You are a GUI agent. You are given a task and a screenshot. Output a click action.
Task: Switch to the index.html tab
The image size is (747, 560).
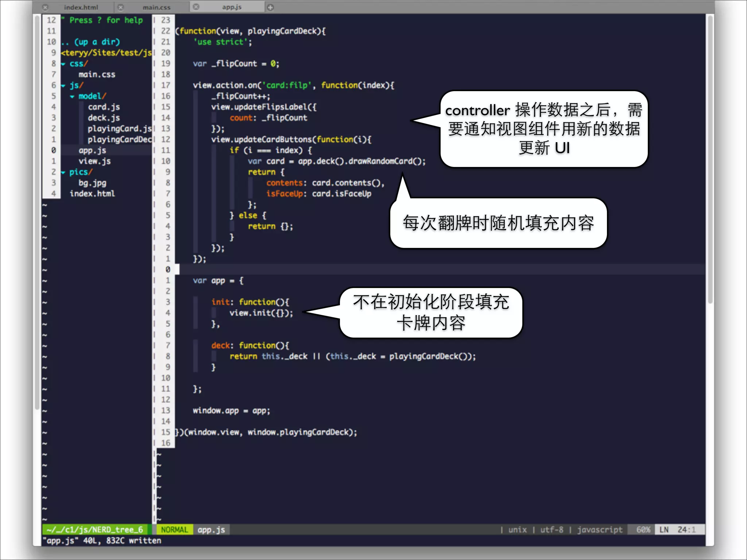coord(81,7)
